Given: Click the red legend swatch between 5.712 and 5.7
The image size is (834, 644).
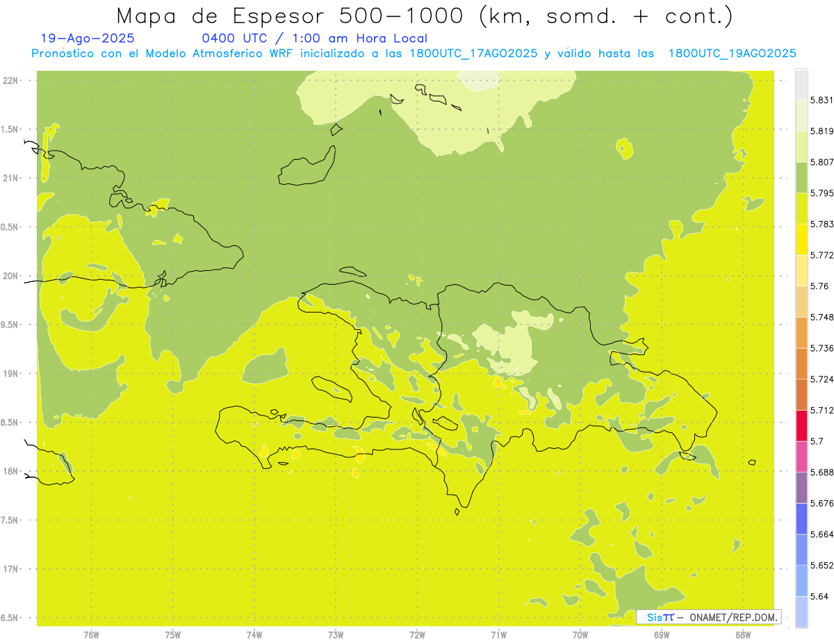Looking at the screenshot, I should click(801, 425).
